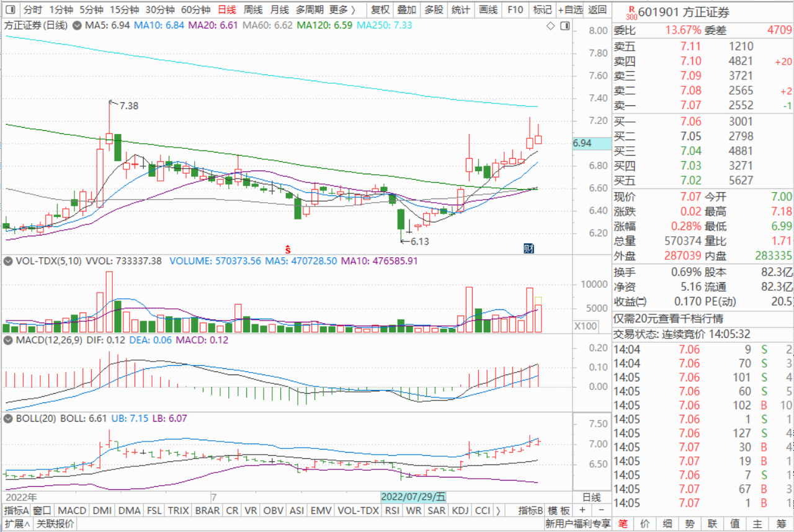Select the 日线 daily period
The width and height of the screenshot is (794, 532).
click(226, 10)
